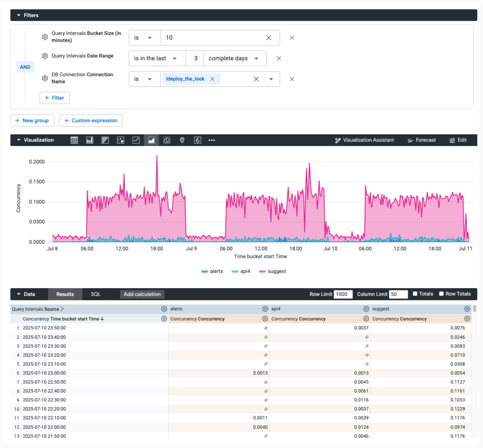Collapse the Filters section
Screen dimensions: 483x448
pos(18,15)
